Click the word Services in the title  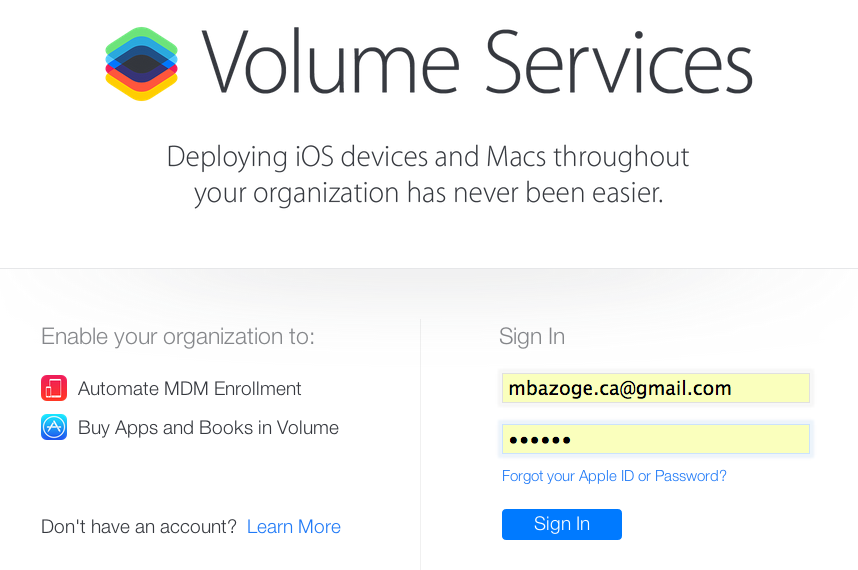tap(619, 63)
